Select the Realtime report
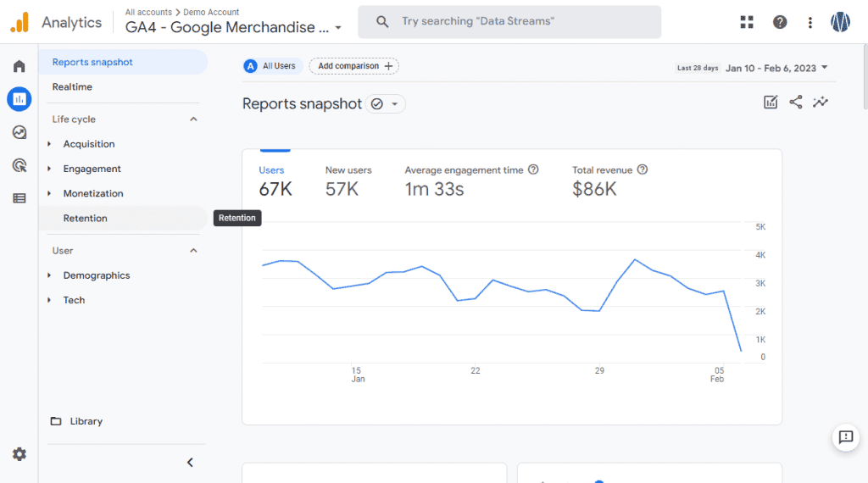Viewport: 868px width, 483px height. tap(72, 87)
